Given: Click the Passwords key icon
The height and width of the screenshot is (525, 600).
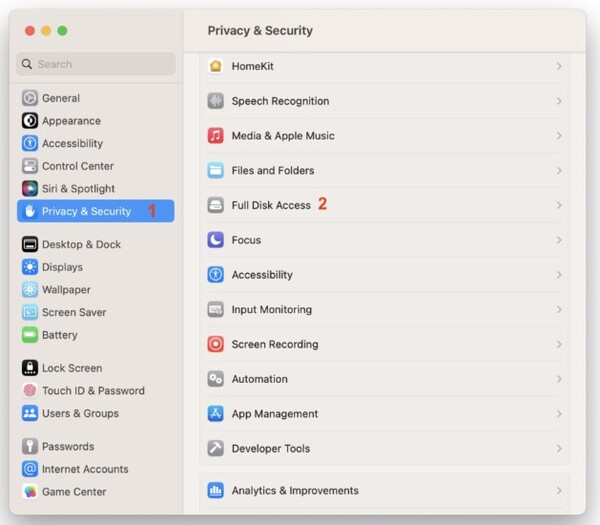Looking at the screenshot, I should point(30,446).
